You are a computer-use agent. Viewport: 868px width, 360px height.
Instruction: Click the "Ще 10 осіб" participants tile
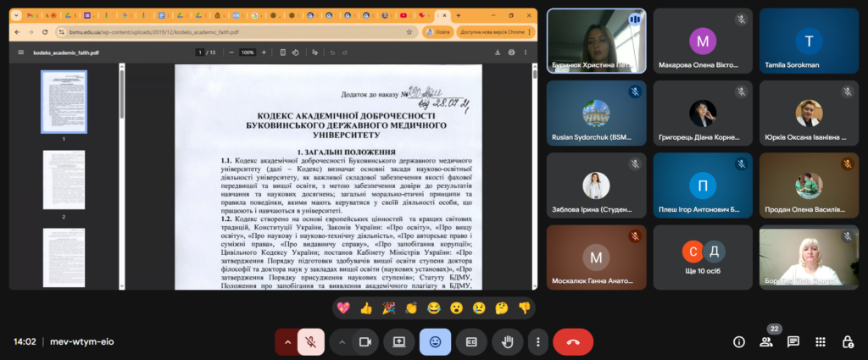click(x=703, y=256)
